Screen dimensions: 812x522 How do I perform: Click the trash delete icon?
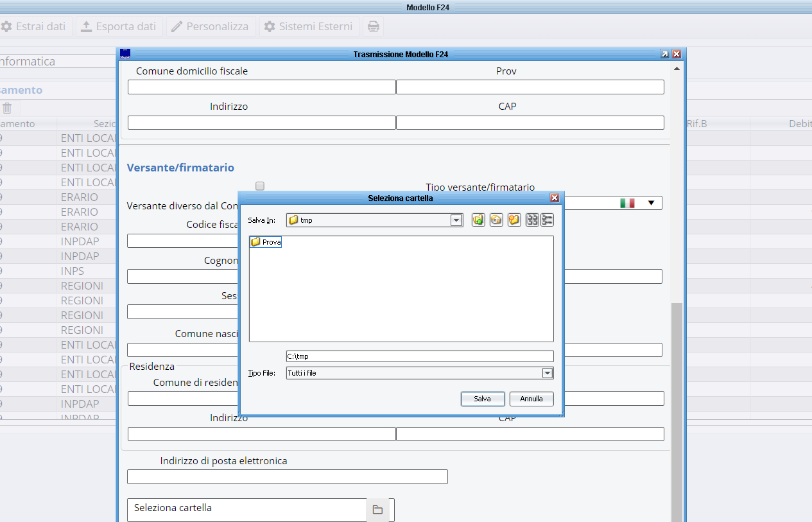(7, 109)
